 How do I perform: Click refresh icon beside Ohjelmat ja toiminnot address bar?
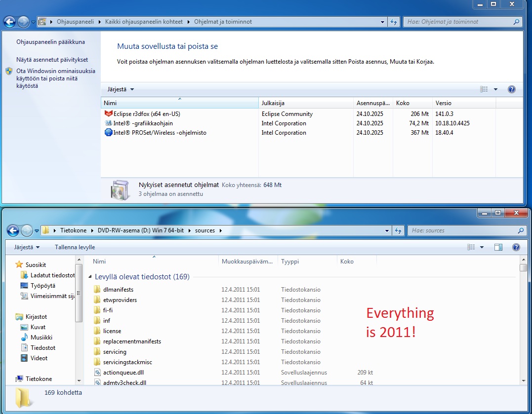(394, 22)
